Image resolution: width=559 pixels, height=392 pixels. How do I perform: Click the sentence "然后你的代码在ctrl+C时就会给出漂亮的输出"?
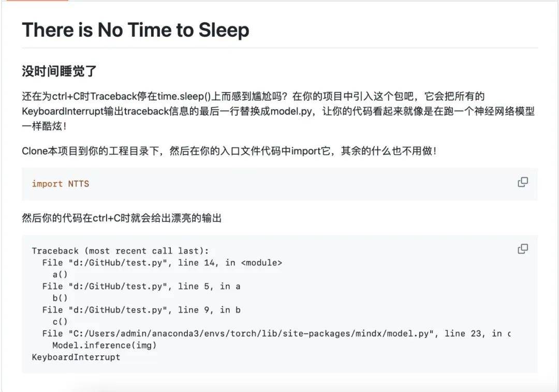(122, 218)
